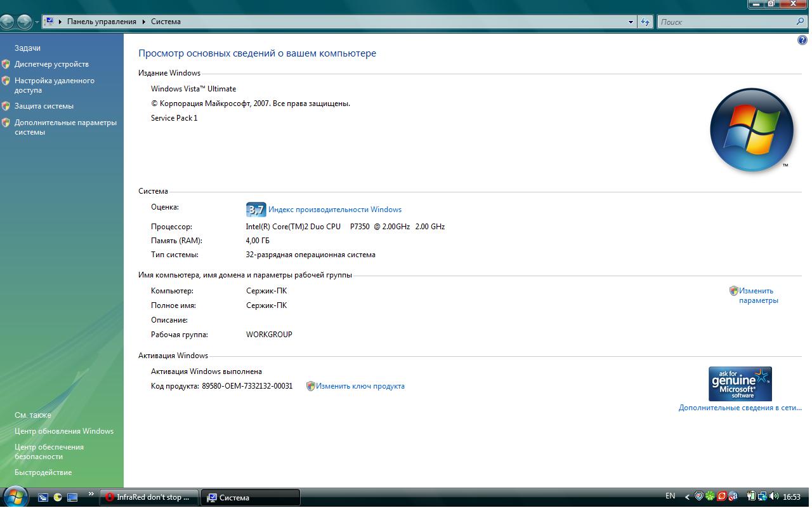
Task: Click shield icon beside 'Изменить ключ продукта'
Action: (x=311, y=386)
